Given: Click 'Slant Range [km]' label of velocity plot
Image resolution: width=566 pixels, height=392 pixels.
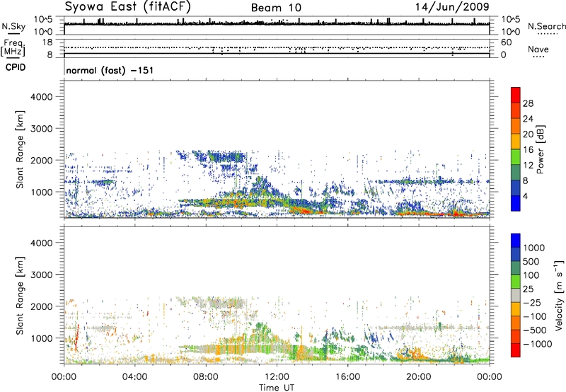Looking at the screenshot, I should click(x=20, y=295).
